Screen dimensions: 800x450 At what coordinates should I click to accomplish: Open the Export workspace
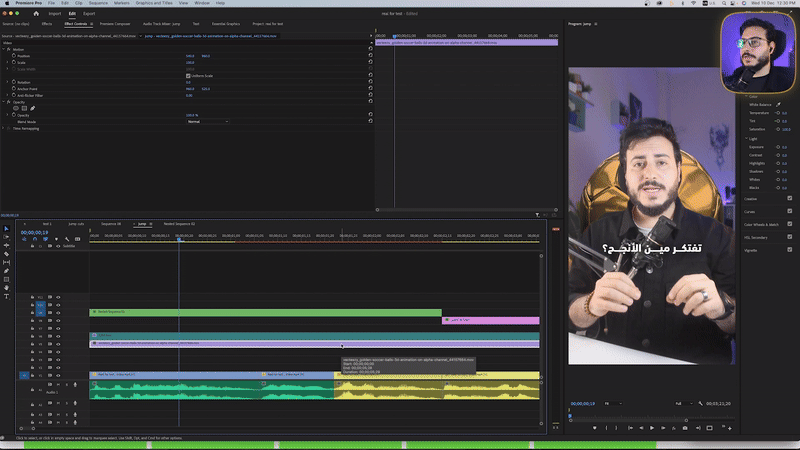pyautogui.click(x=89, y=13)
